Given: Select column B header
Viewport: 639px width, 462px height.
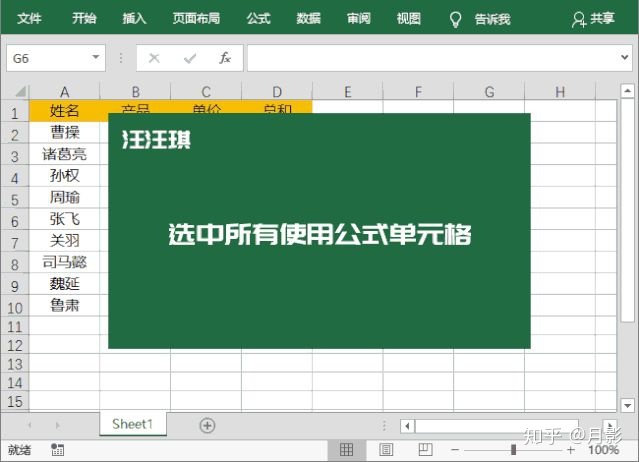Looking at the screenshot, I should 135,92.
